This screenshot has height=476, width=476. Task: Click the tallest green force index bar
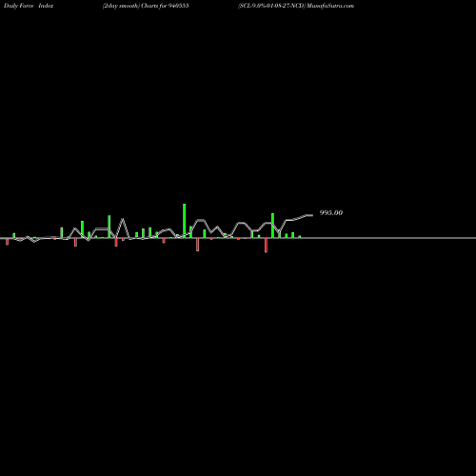pos(184,221)
